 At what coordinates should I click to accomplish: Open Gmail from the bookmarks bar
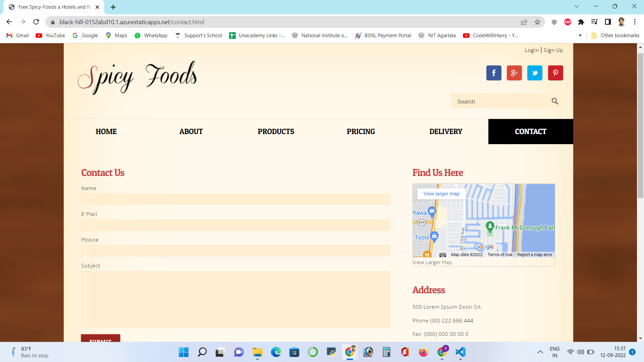[x=17, y=35]
